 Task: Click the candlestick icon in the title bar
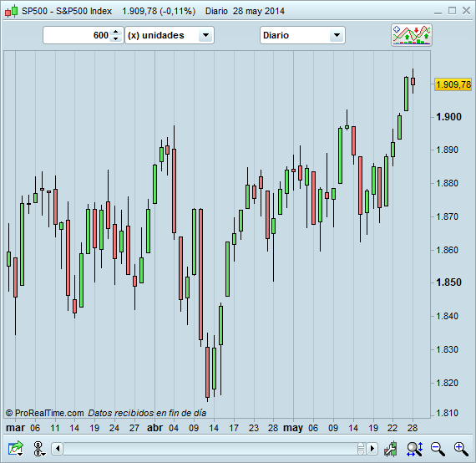11,11
